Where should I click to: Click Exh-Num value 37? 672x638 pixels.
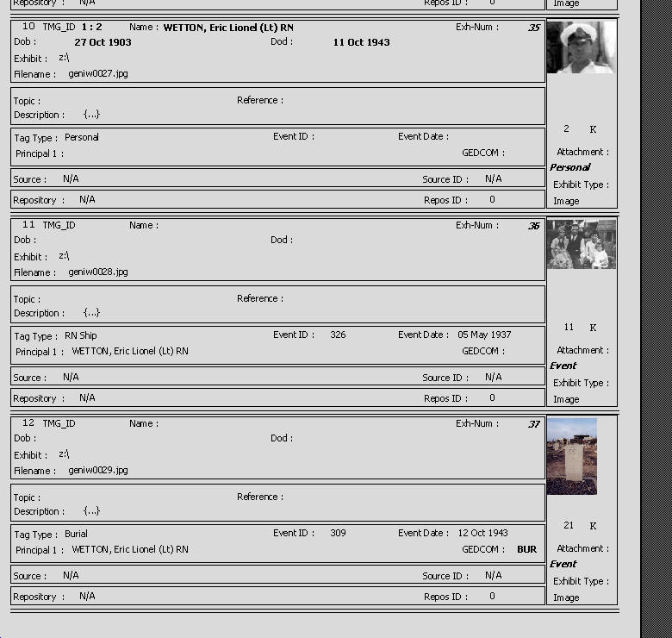[x=534, y=424]
